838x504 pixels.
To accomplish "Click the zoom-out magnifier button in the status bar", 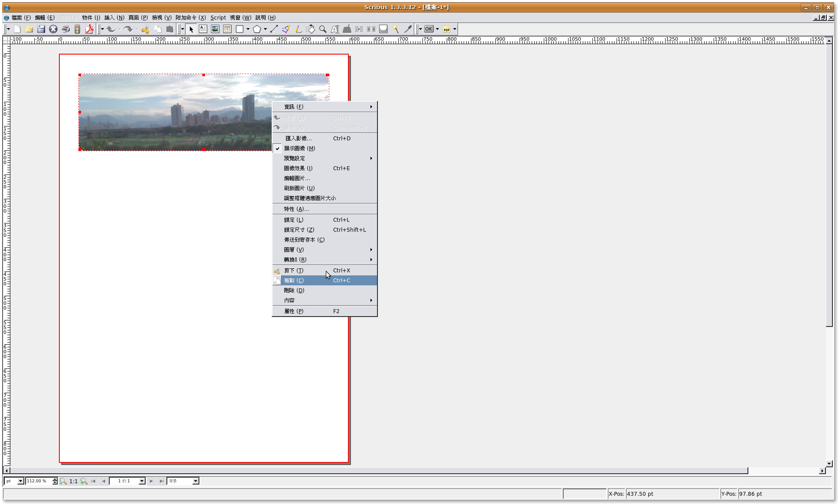I will pos(63,481).
